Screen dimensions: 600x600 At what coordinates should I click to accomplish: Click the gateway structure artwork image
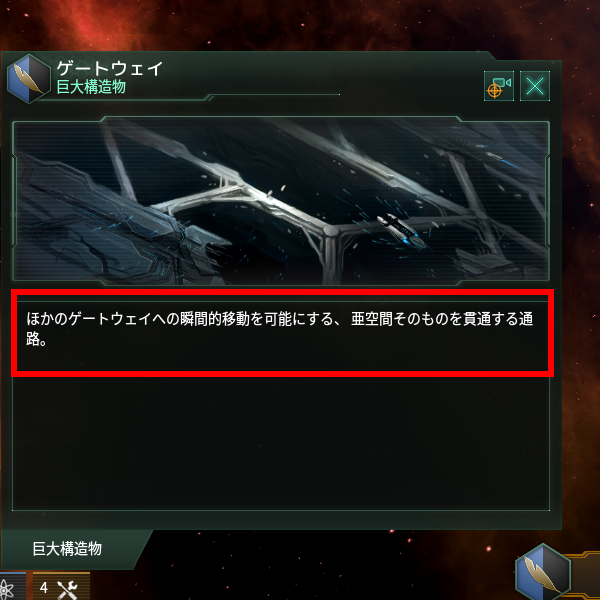281,201
